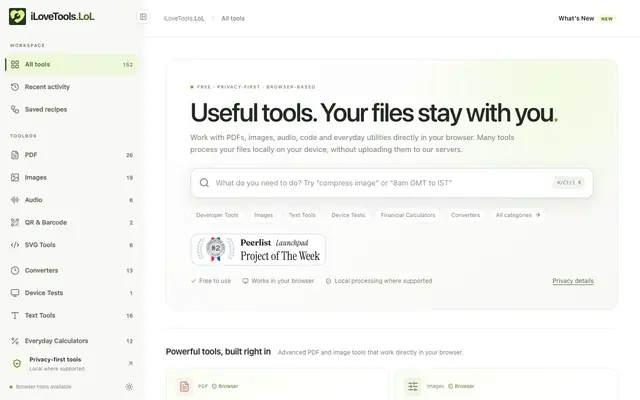640x400 pixels.
Task: Select the Converters chip below search
Action: 465,215
